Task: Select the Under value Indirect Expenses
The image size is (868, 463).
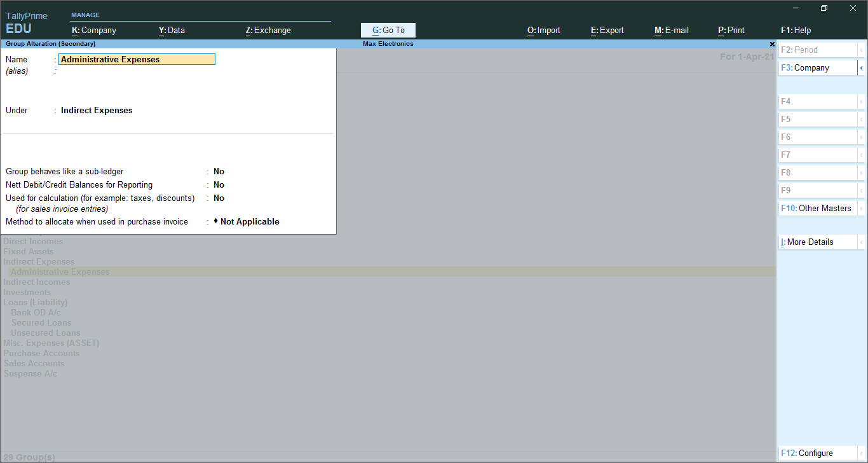Action: pos(97,110)
